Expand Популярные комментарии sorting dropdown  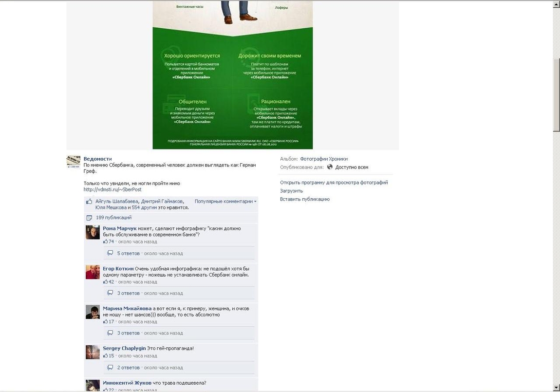pyautogui.click(x=225, y=201)
